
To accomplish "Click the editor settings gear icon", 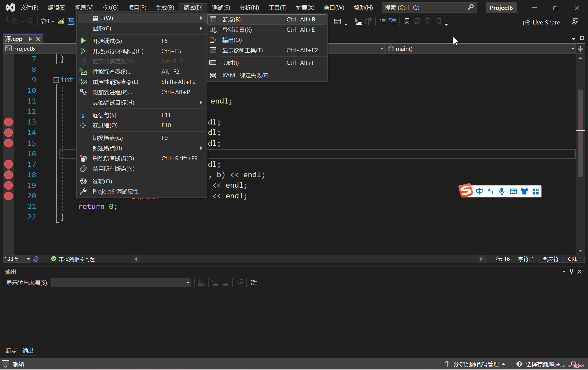I will (x=582, y=38).
